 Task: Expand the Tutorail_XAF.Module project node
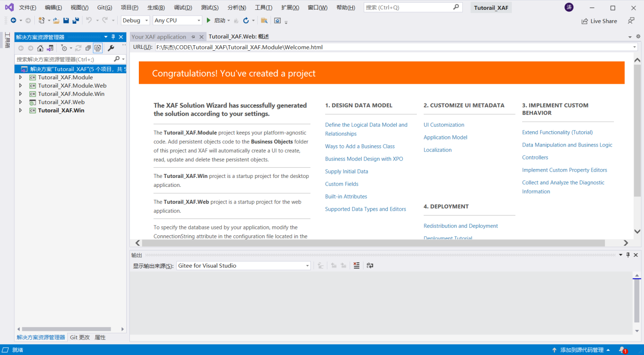coord(20,77)
